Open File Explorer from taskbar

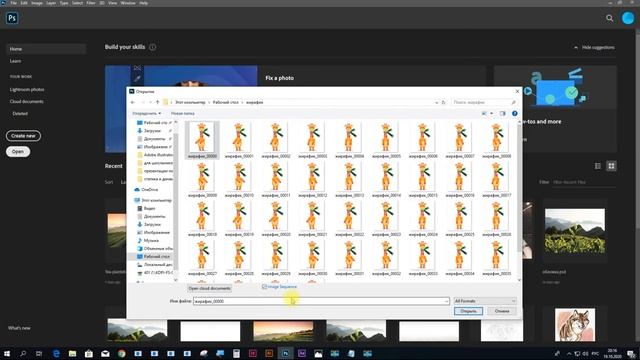tap(72, 353)
